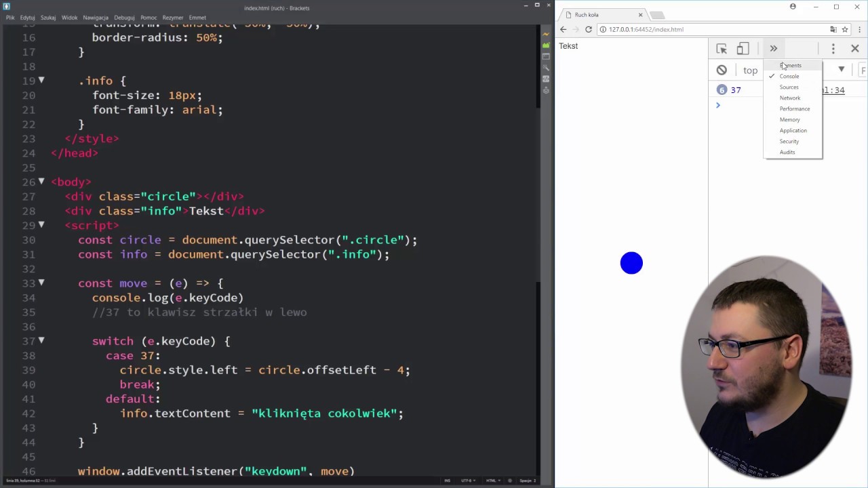Click the Brackets app icon in title bar
The width and height of the screenshot is (868, 488).
point(7,7)
